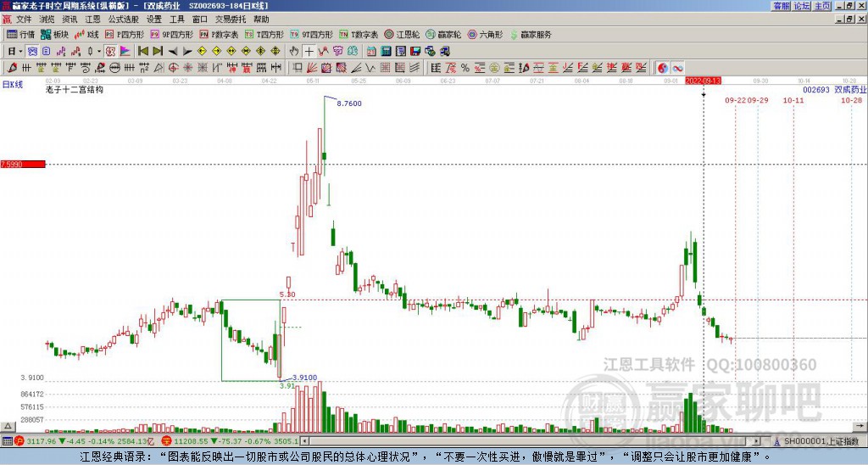Open the 窗口 menu
868x465 pixels.
[199, 20]
